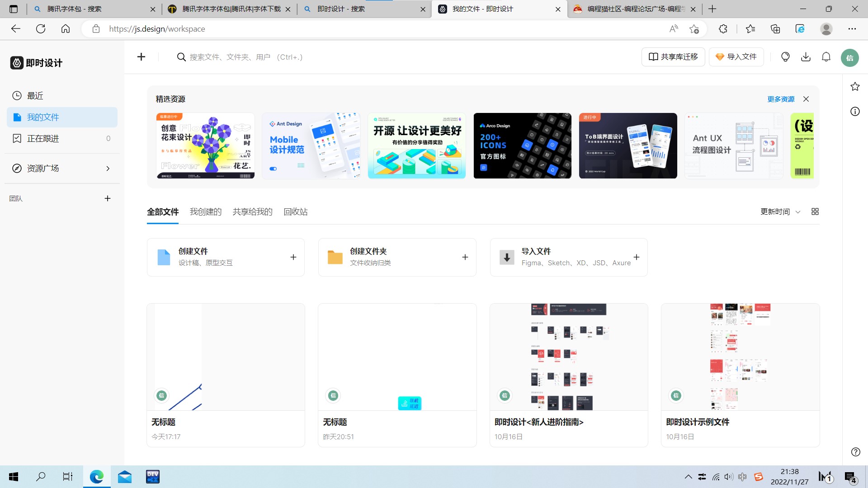Open the 开源让设计更美好 card

[x=417, y=145]
